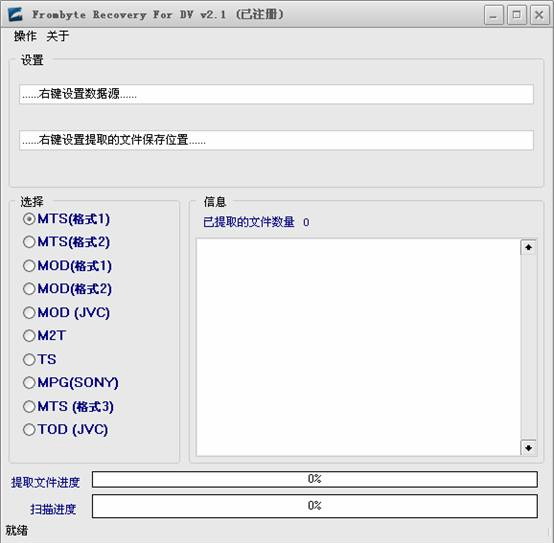Choose MOD(格式1) format
The width and height of the screenshot is (556, 543).
(67, 266)
